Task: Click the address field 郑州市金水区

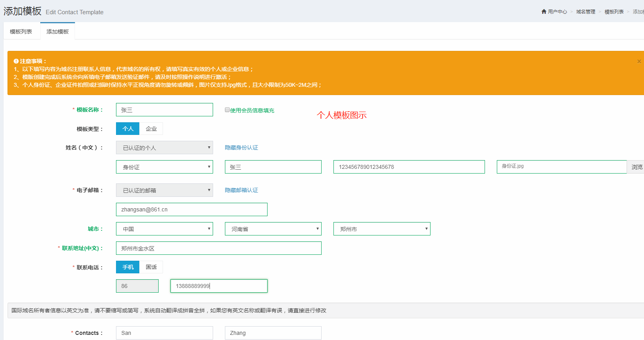Action: (x=219, y=248)
